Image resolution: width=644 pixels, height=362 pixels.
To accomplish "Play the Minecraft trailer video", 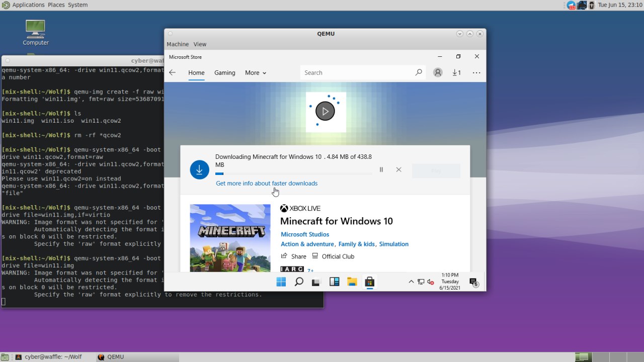I will pyautogui.click(x=325, y=111).
